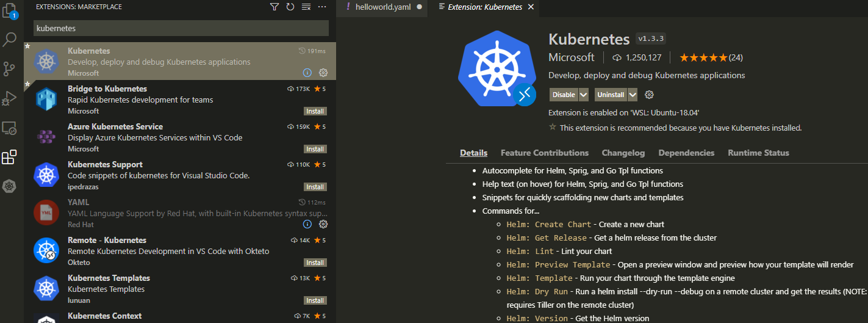868x323 pixels.
Task: Select the Kubernetes Templates extension icon
Action: pyautogui.click(x=46, y=289)
